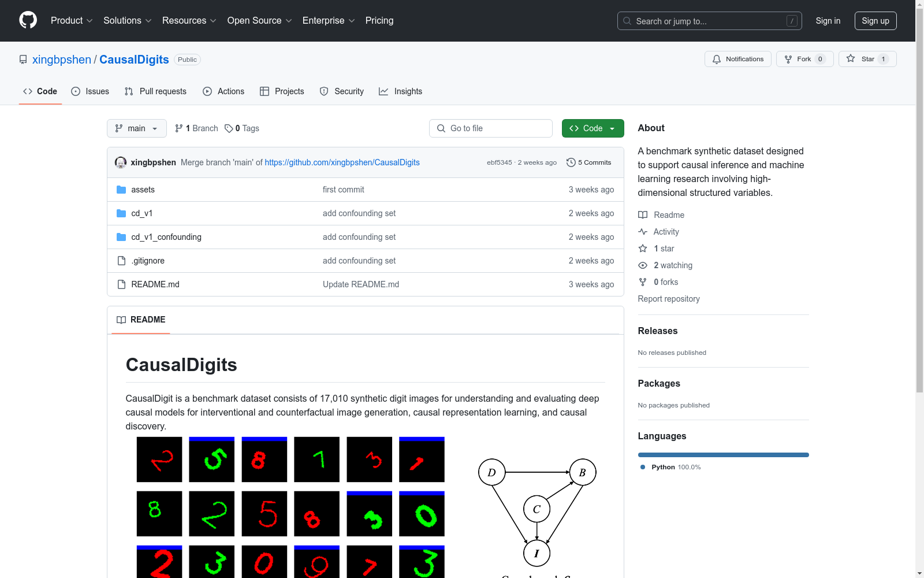Click the cd_v1 folder icon
The height and width of the screenshot is (578, 924).
pyautogui.click(x=121, y=213)
